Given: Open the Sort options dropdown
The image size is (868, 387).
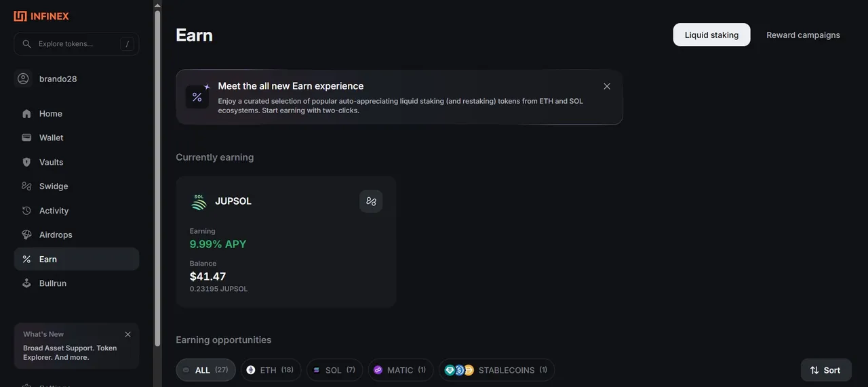Looking at the screenshot, I should click(x=825, y=370).
